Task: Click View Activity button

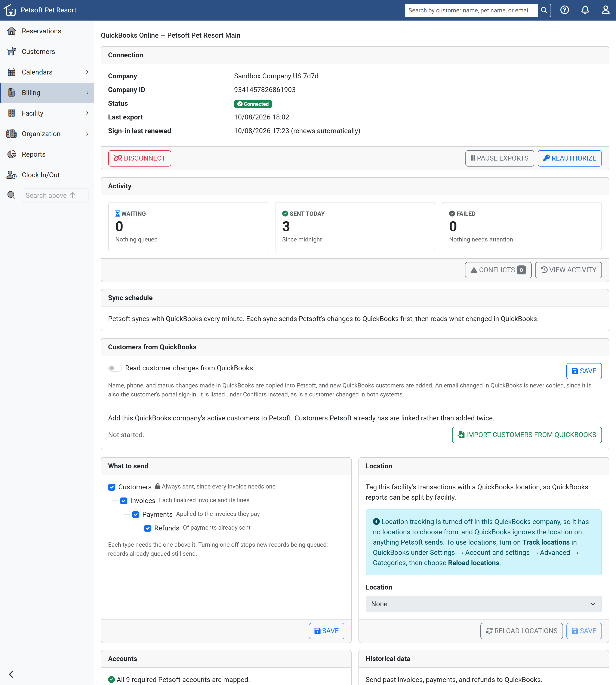Action: tap(568, 270)
